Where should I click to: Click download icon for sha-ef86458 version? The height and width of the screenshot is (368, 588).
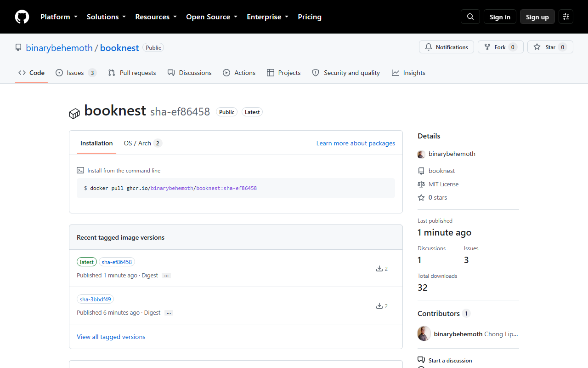click(379, 269)
